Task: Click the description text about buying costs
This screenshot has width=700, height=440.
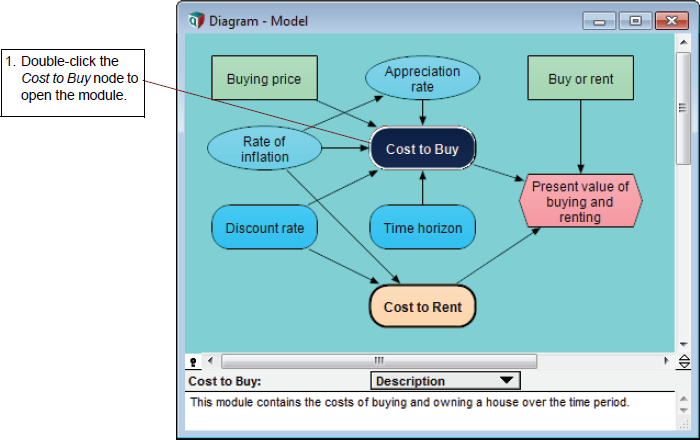Action: 409,402
